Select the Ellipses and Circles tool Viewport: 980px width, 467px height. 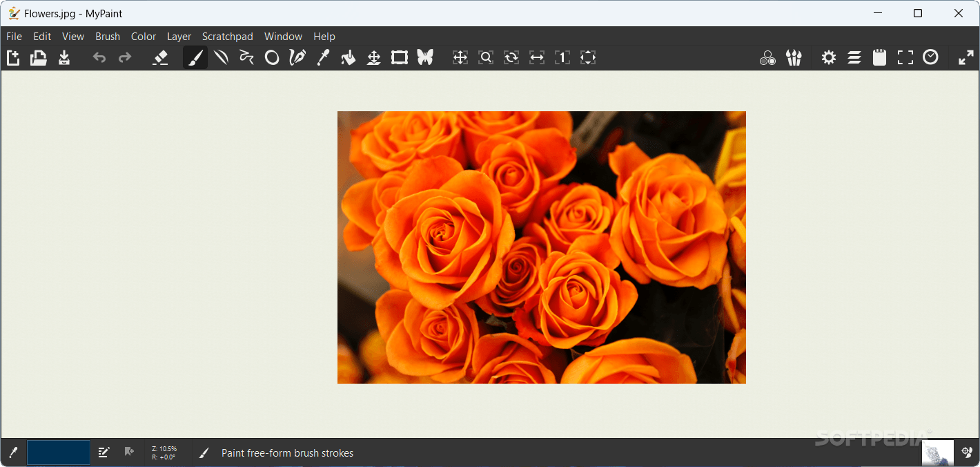pyautogui.click(x=272, y=57)
